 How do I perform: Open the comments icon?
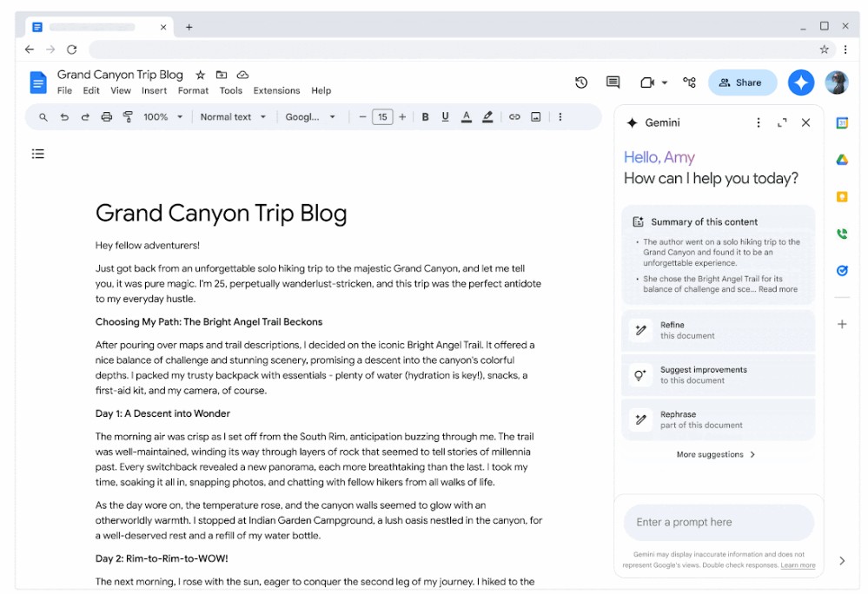(613, 82)
